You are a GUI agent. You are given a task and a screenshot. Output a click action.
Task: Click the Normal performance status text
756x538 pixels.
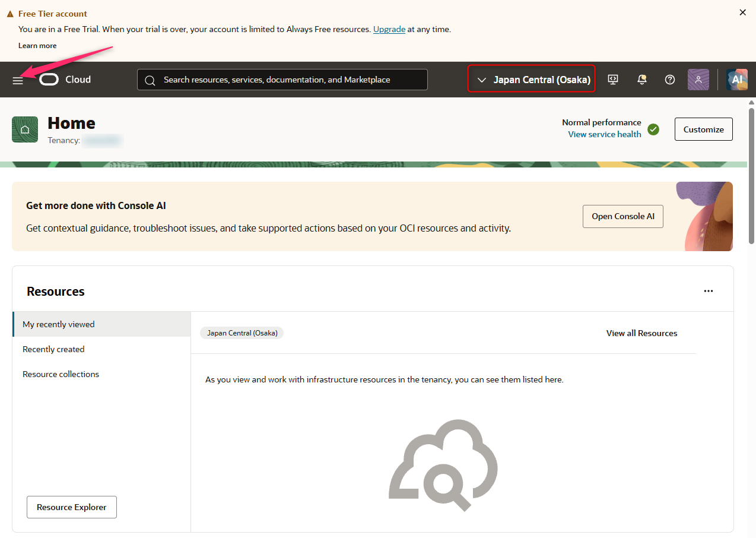pyautogui.click(x=602, y=122)
